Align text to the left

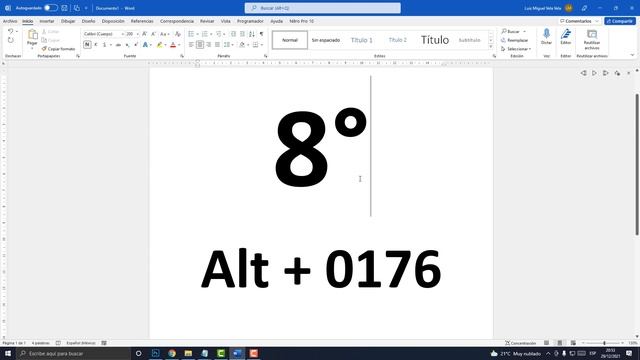(x=191, y=45)
